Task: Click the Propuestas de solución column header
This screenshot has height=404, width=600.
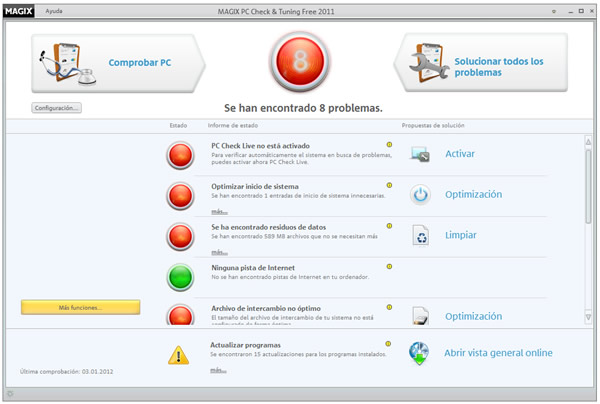Action: tap(433, 125)
